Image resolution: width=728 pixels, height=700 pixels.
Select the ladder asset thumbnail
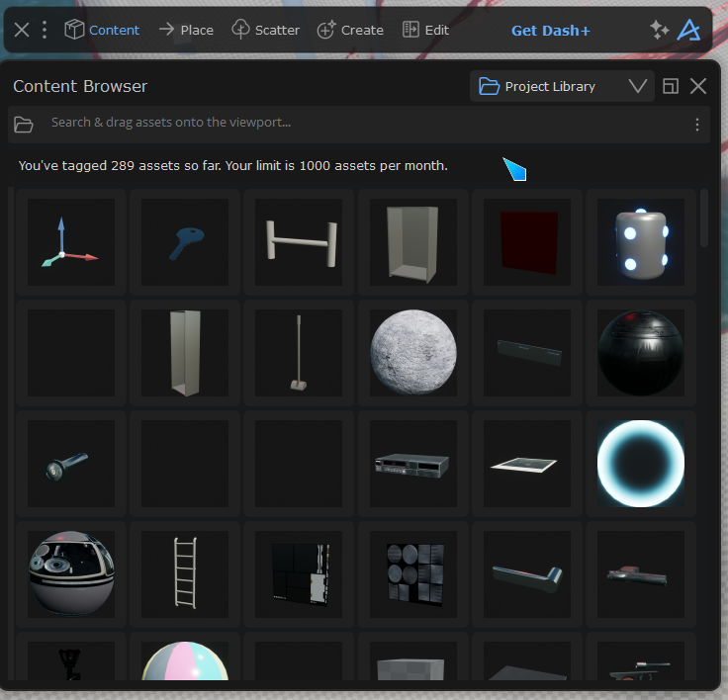point(185,574)
